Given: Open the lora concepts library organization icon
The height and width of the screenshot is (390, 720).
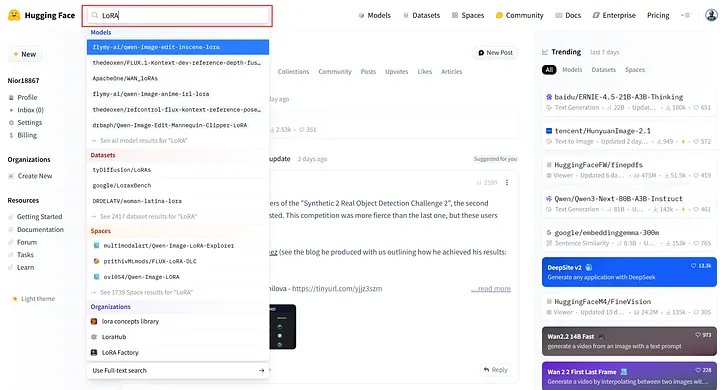Looking at the screenshot, I should pyautogui.click(x=94, y=322).
